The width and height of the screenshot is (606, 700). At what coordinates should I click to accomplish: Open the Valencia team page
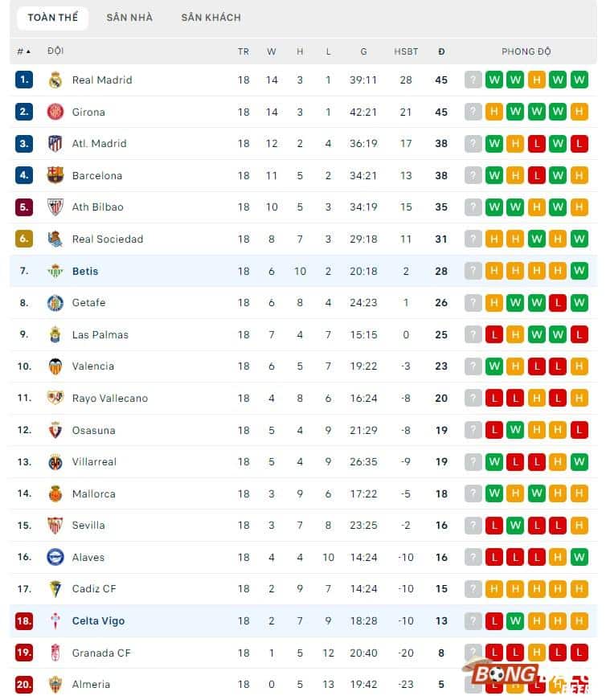pos(93,366)
